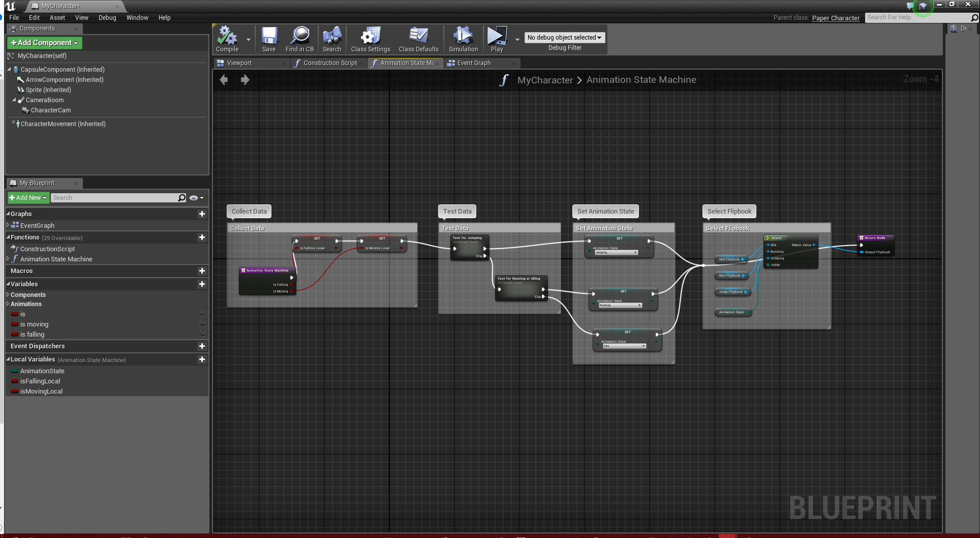The image size is (980, 538).
Task: Select Sprite (Inherited) component
Action: point(48,89)
